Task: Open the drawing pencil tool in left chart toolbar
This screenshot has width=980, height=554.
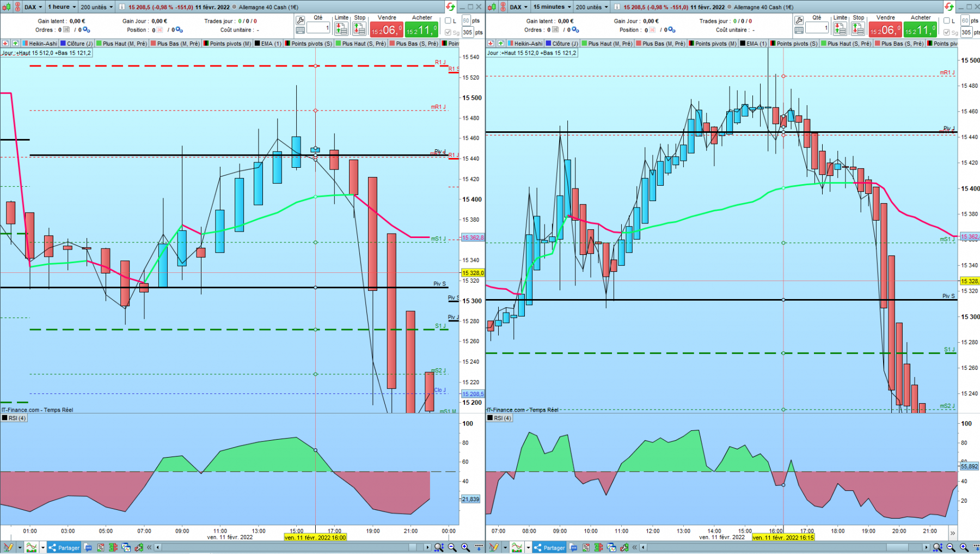Action: 8,547
